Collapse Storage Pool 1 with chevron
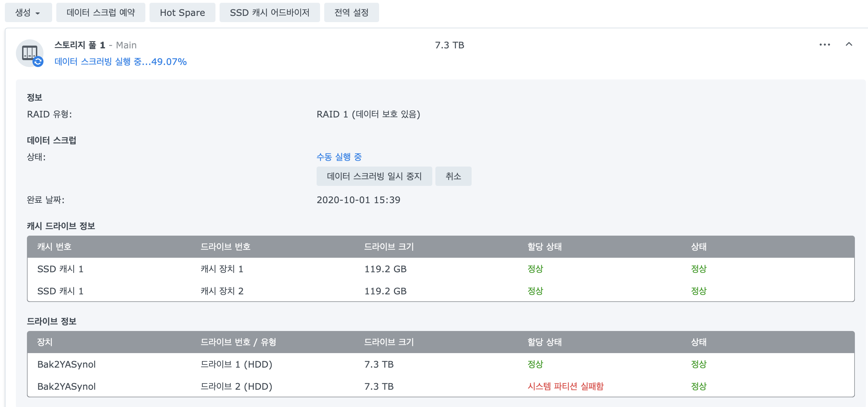This screenshot has height=407, width=868. tap(849, 44)
